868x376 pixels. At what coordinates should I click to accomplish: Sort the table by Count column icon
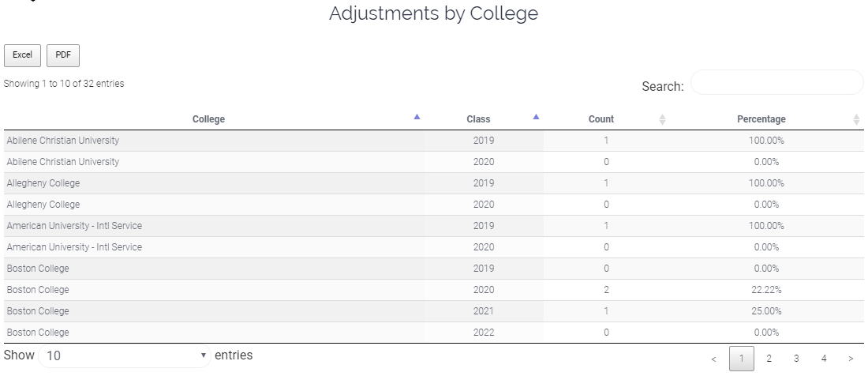click(x=662, y=119)
